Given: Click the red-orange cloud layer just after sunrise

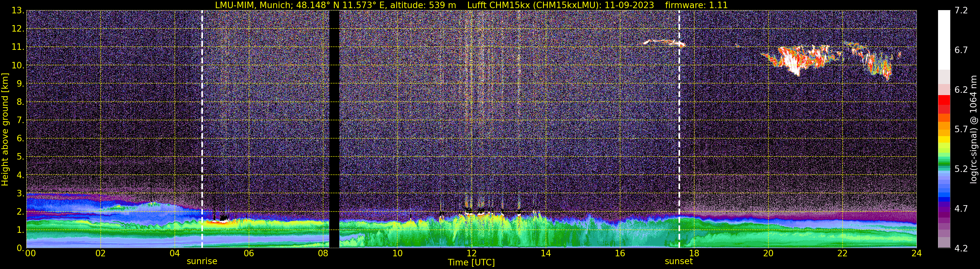Looking at the screenshot, I should click(x=218, y=222).
